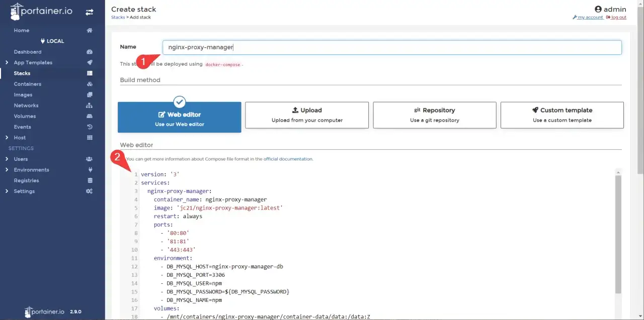Open Home in the sidebar
This screenshot has width=644, height=320.
pos(22,30)
